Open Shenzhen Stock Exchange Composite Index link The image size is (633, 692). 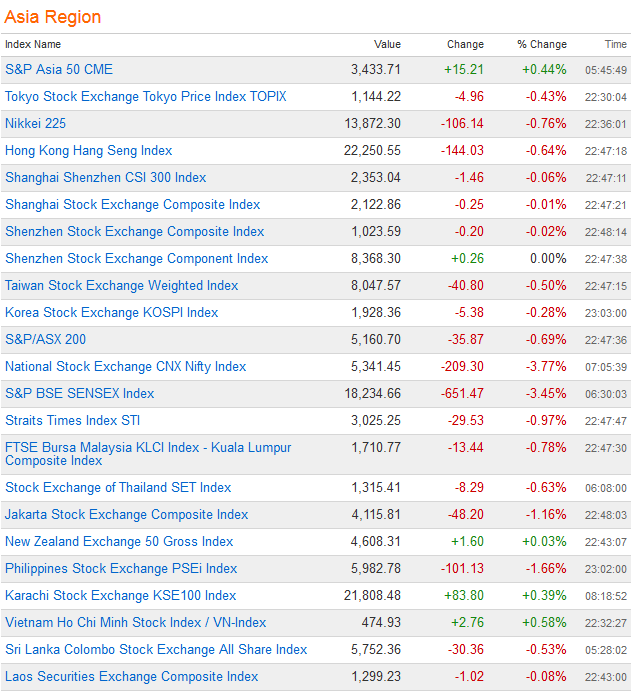pos(135,231)
